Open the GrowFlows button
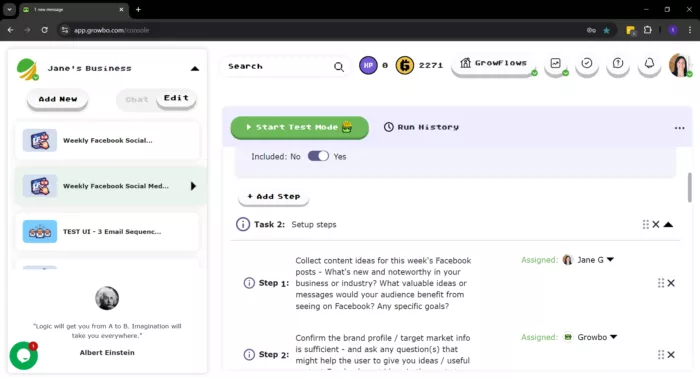 494,64
